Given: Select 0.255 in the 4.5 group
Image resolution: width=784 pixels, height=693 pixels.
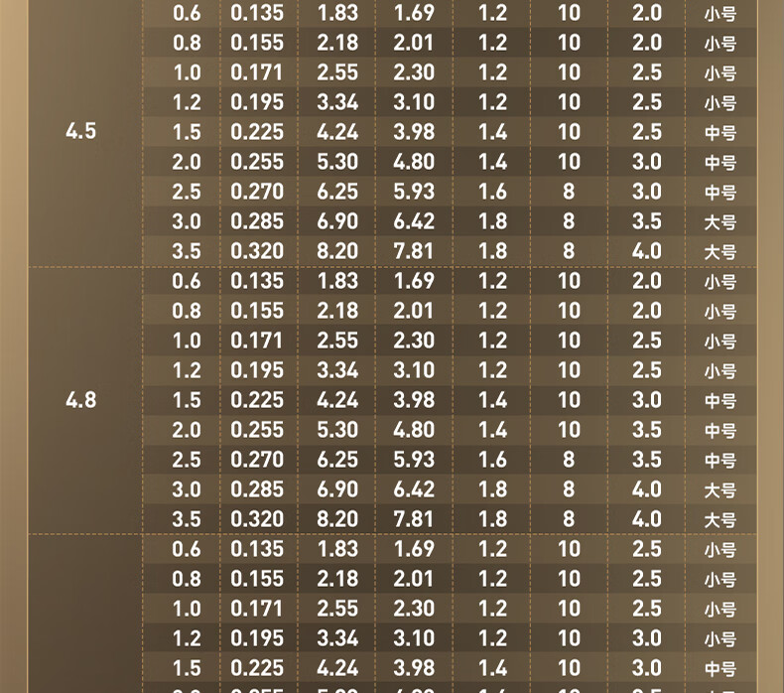Looking at the screenshot, I should coord(257,162).
